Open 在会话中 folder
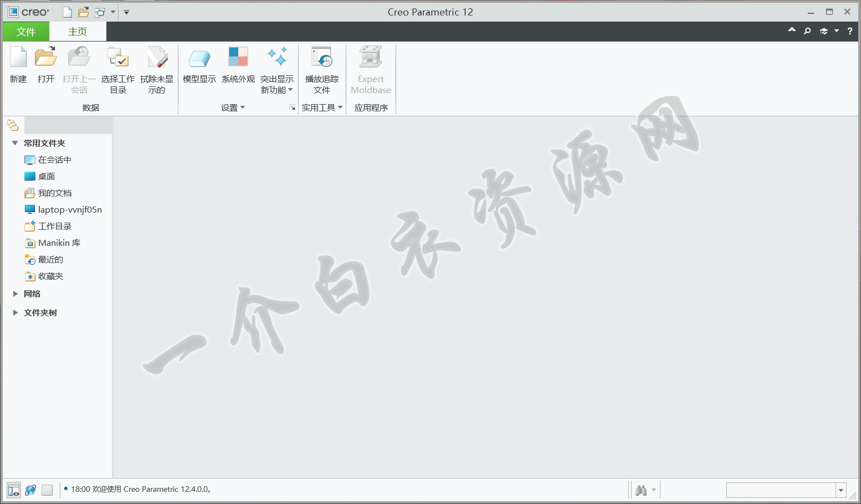 (x=48, y=160)
